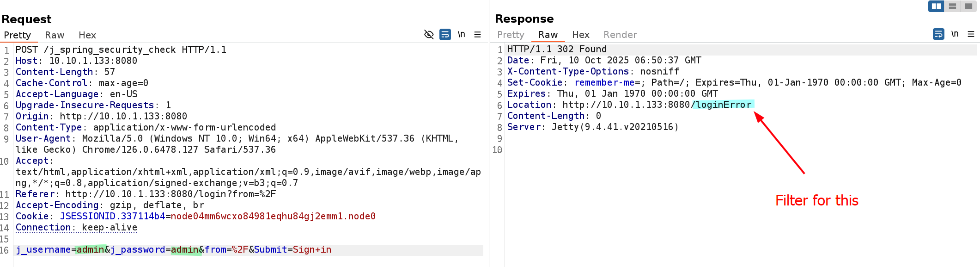Open the Response Render tab
Screen dimensions: 980x267
[x=620, y=35]
